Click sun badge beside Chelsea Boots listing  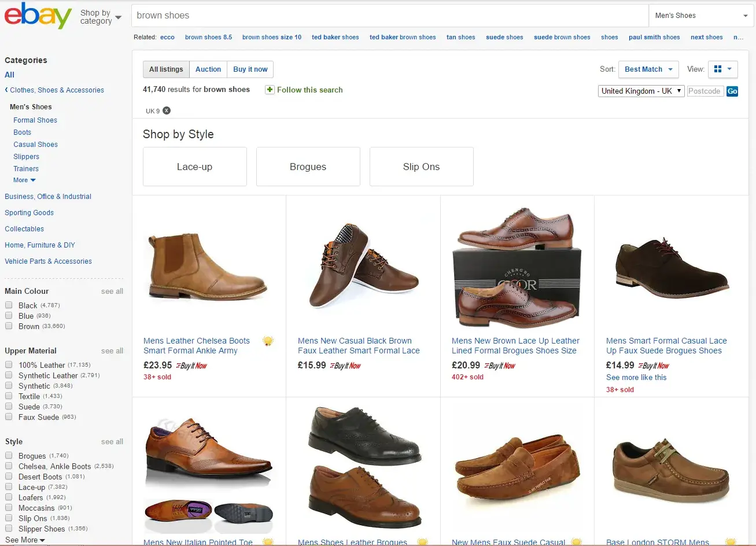[268, 341]
